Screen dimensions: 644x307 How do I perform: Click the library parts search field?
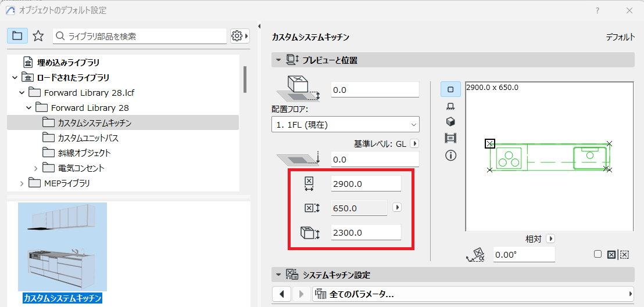(139, 36)
